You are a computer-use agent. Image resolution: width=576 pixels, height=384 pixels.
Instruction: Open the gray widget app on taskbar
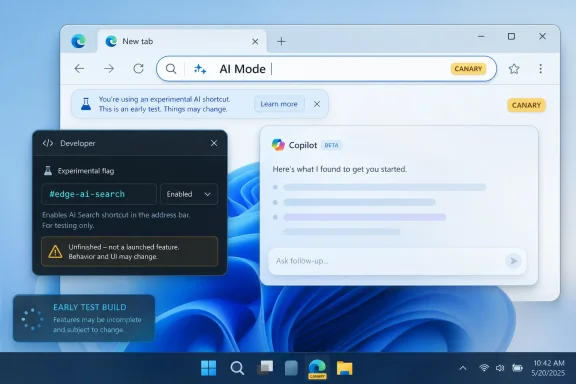(x=291, y=368)
